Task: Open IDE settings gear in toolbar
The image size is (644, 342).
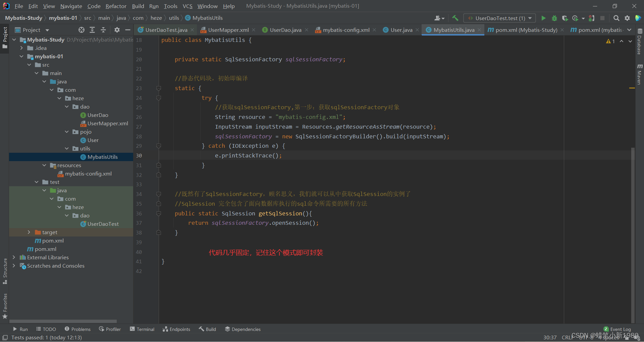Action: (x=627, y=18)
